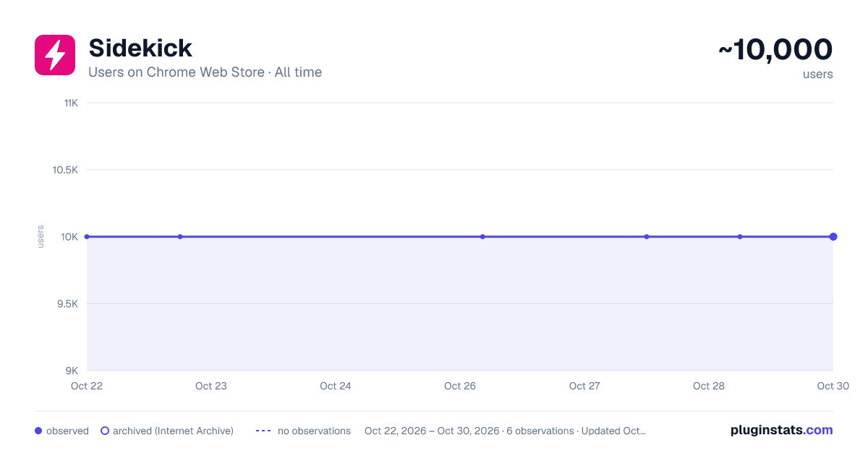Open the pluginstats.com link
This screenshot has height=456, width=868.
(782, 430)
